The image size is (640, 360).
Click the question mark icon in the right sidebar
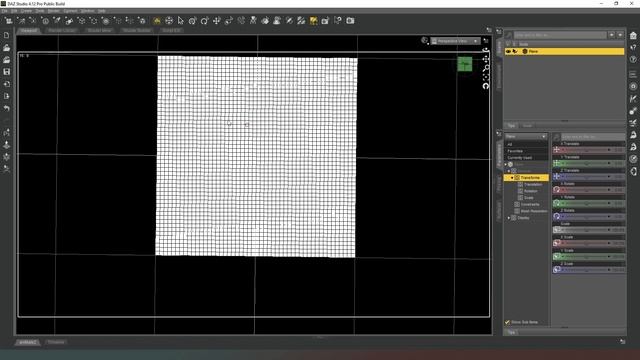633,60
